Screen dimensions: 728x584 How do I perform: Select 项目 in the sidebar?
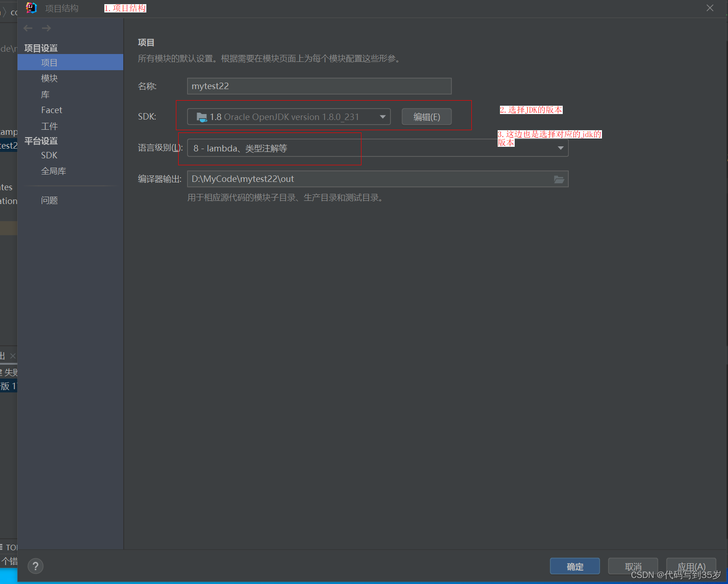tap(70, 62)
